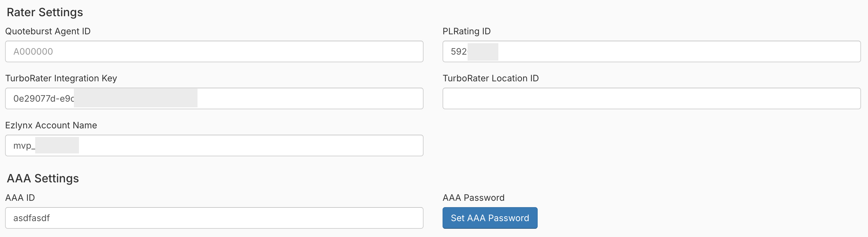Focus the empty TurboRater Location ID field
The width and height of the screenshot is (868, 237).
coord(651,98)
